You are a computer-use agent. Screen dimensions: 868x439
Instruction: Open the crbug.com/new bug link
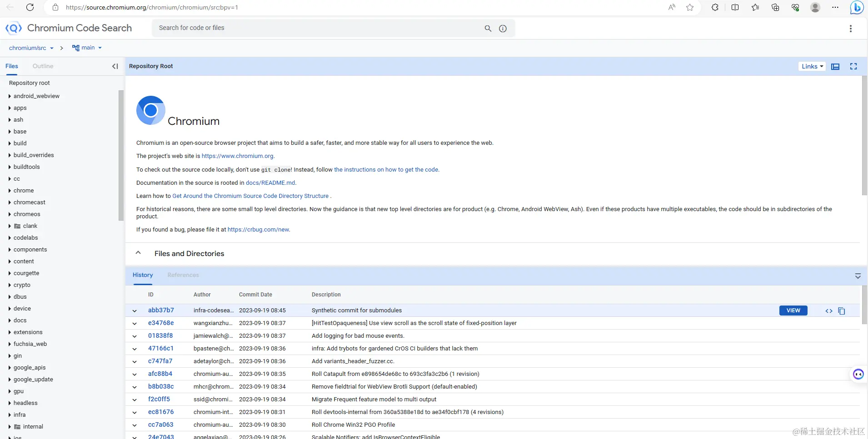pyautogui.click(x=258, y=230)
